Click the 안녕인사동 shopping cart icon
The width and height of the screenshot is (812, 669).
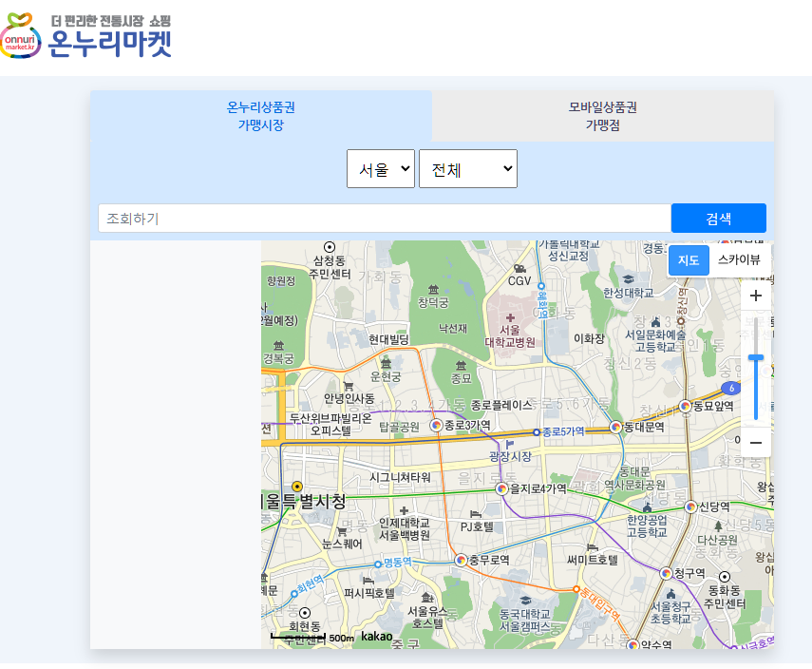[x=349, y=386]
